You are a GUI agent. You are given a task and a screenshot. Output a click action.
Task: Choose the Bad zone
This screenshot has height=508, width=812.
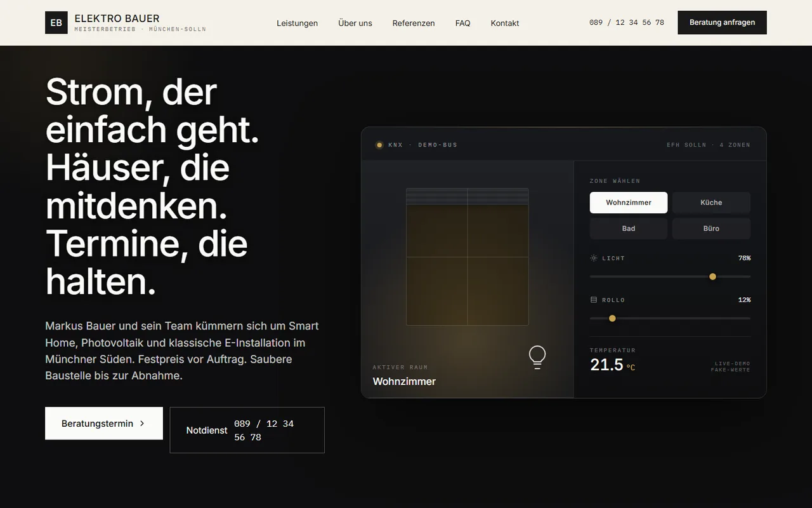(x=629, y=229)
